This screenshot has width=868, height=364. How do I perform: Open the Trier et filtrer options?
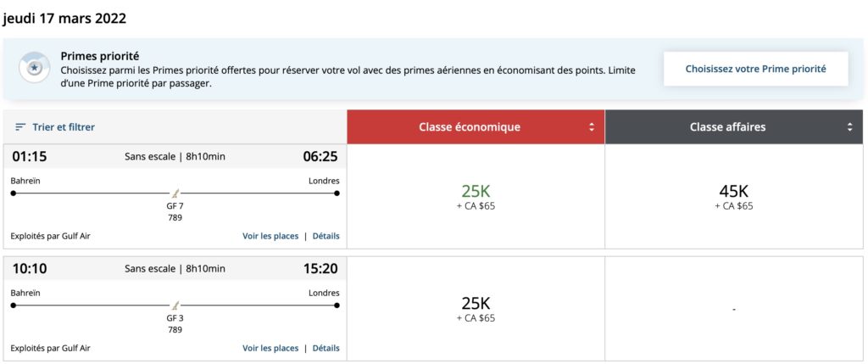click(63, 127)
